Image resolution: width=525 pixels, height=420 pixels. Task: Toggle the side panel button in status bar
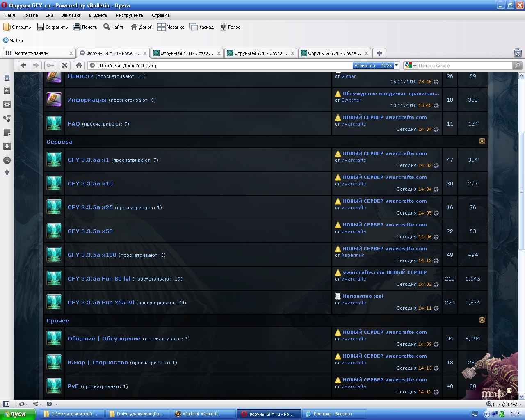[6, 404]
